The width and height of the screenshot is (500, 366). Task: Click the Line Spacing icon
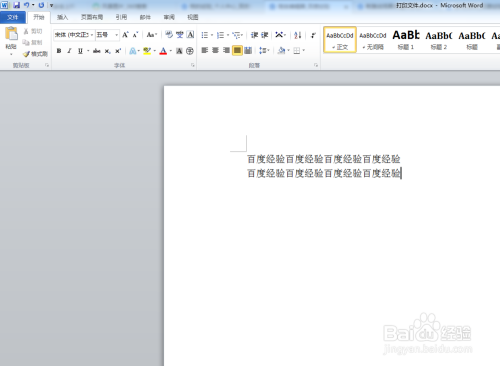tap(263, 50)
